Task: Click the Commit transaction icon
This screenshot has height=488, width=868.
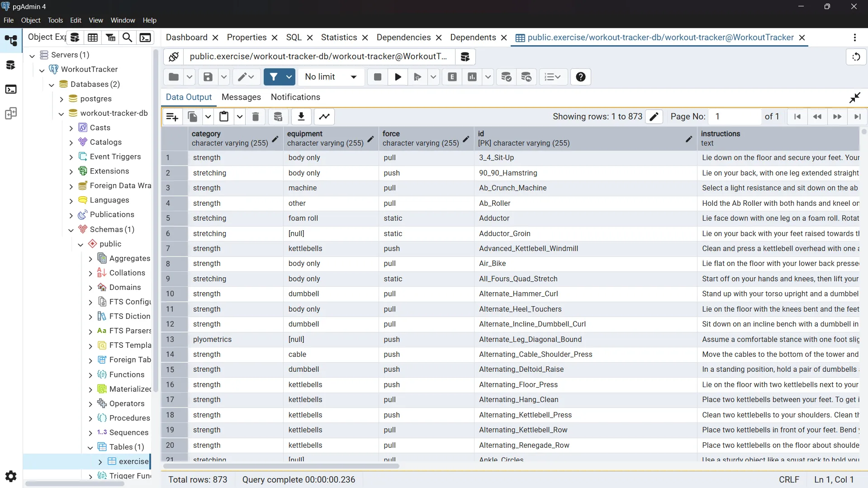Action: click(506, 77)
